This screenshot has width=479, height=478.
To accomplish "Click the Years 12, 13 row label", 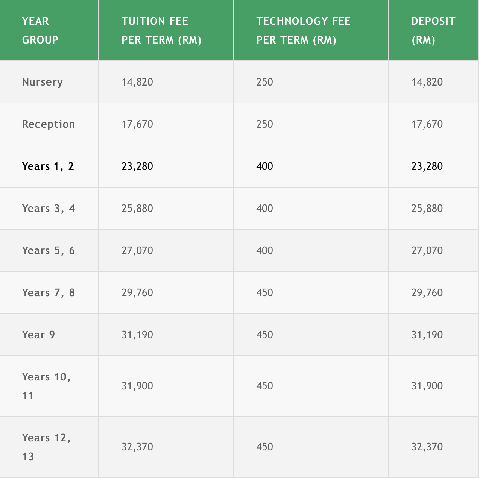I will (46, 447).
